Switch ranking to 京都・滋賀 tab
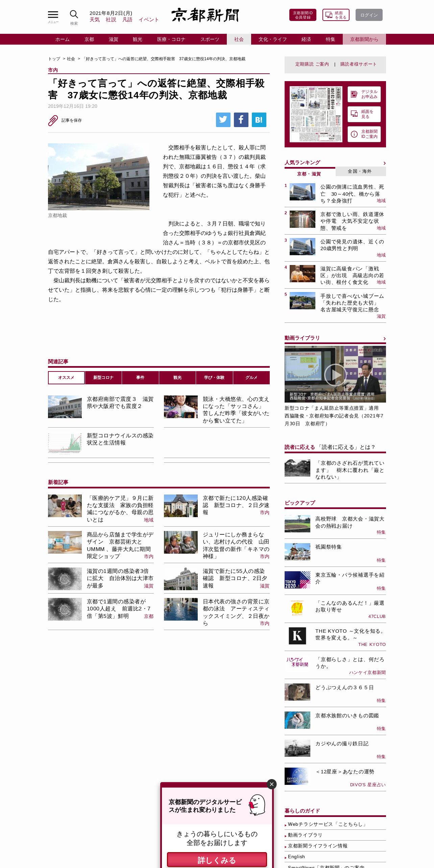This screenshot has height=868, width=434. [309, 174]
